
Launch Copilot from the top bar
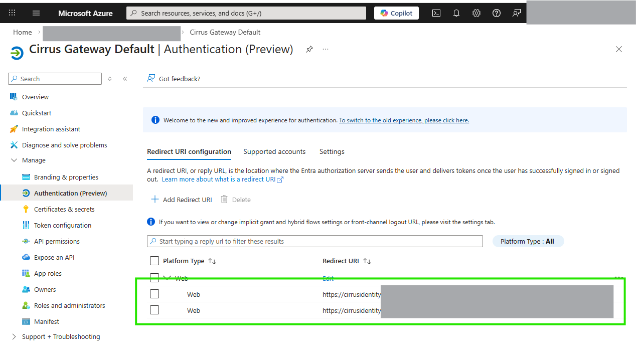(x=396, y=13)
